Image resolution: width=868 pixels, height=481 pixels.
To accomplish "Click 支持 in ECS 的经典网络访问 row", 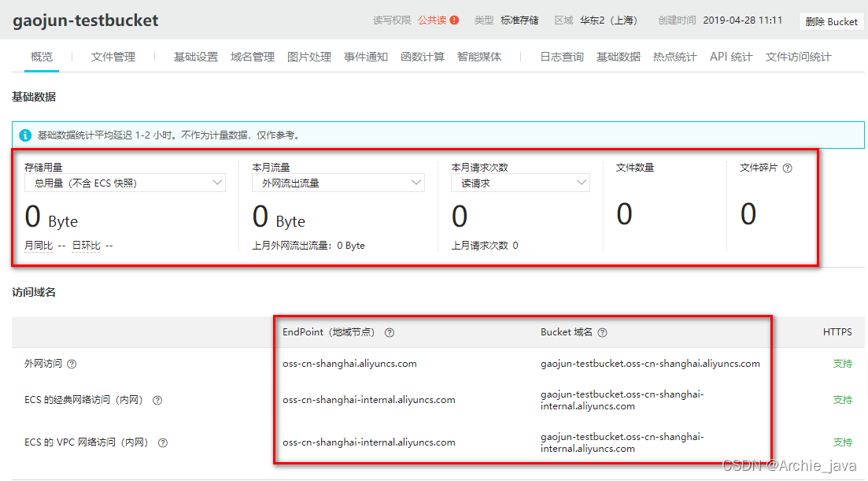I will click(x=843, y=400).
